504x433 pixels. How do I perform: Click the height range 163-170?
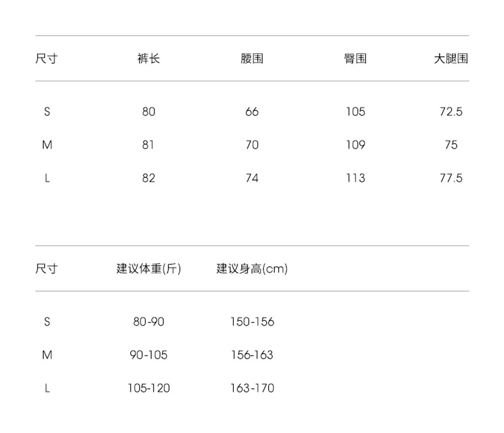click(x=252, y=388)
